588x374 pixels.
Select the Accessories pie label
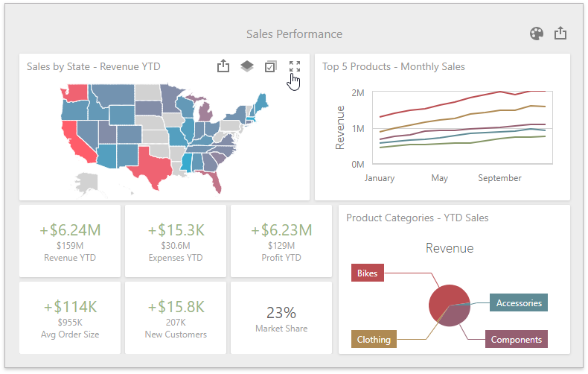(519, 302)
